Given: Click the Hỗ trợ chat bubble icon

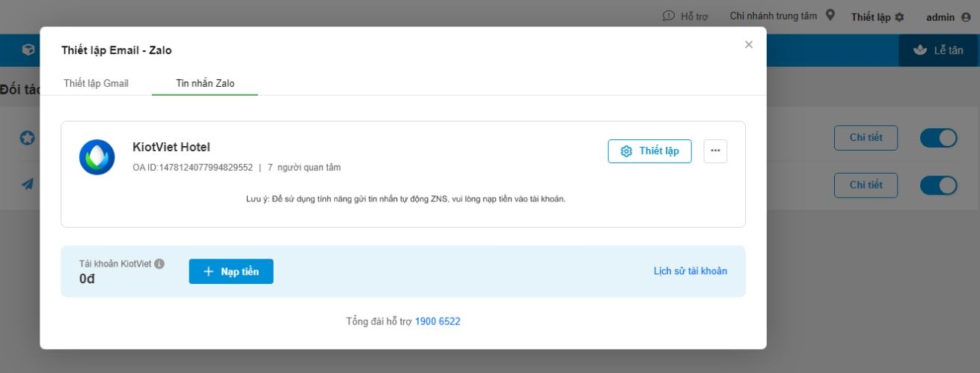Looking at the screenshot, I should point(669,16).
